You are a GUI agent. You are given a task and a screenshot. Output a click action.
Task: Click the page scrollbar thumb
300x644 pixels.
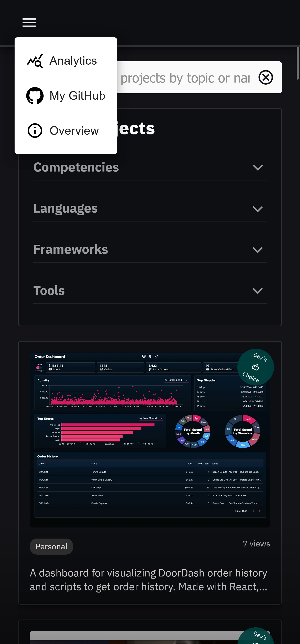[x=298, y=63]
